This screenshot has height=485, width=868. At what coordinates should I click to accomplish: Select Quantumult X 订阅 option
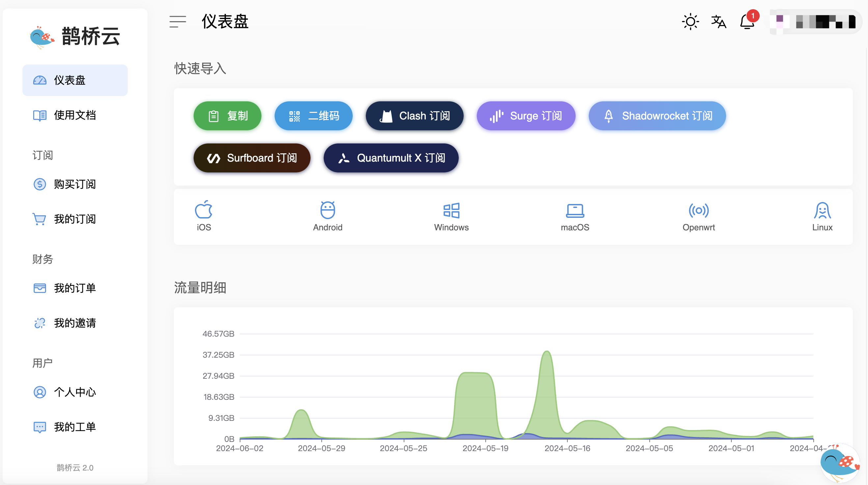[391, 158]
